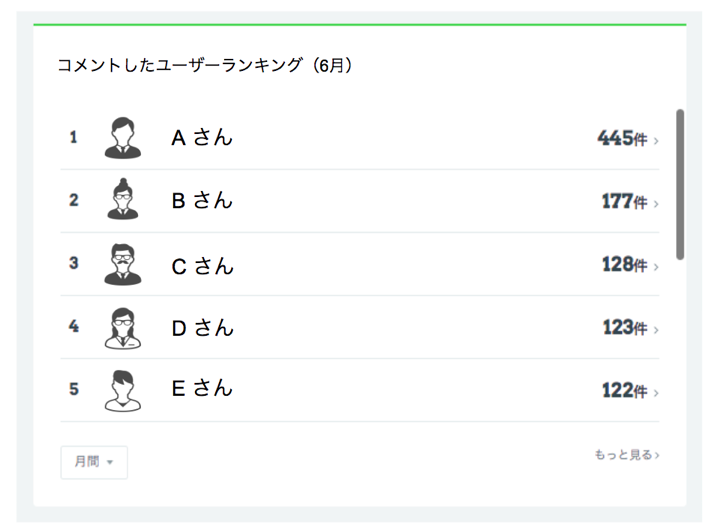Image resolution: width=707 pixels, height=531 pixels.
Task: Click the 445件 comment count
Action: point(622,138)
